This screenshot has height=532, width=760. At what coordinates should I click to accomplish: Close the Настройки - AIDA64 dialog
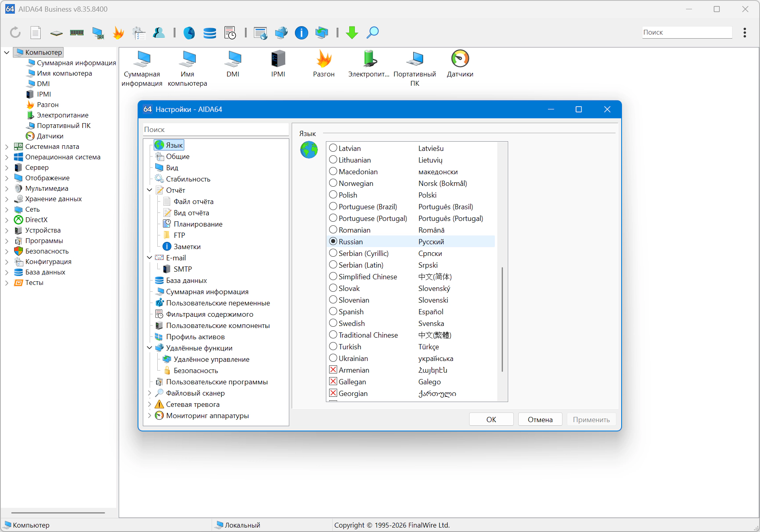click(x=607, y=109)
